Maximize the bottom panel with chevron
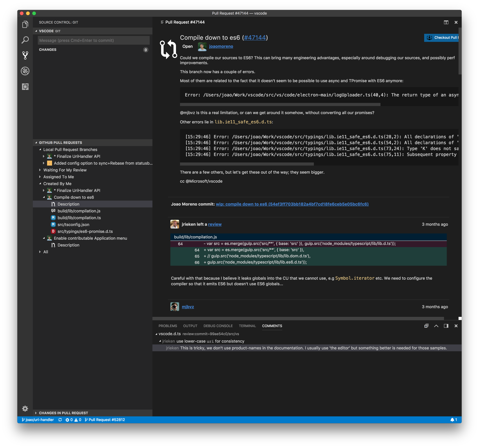The width and height of the screenshot is (479, 448). [436, 326]
